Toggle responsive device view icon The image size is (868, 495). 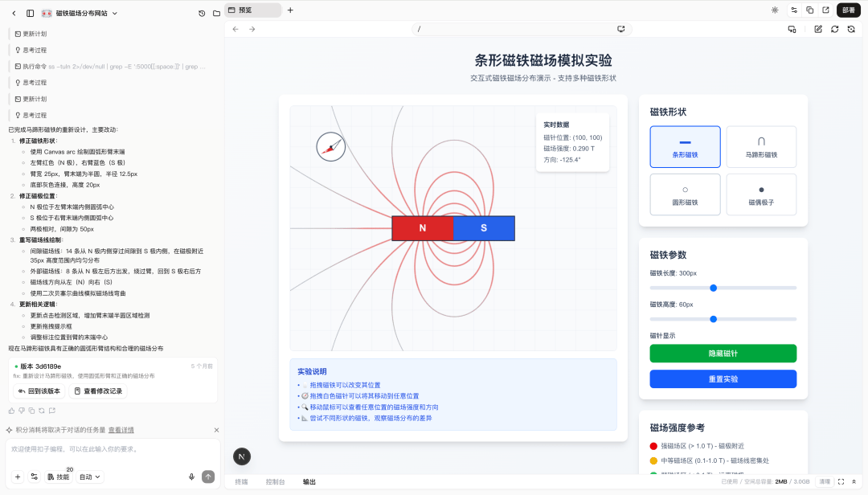click(792, 29)
